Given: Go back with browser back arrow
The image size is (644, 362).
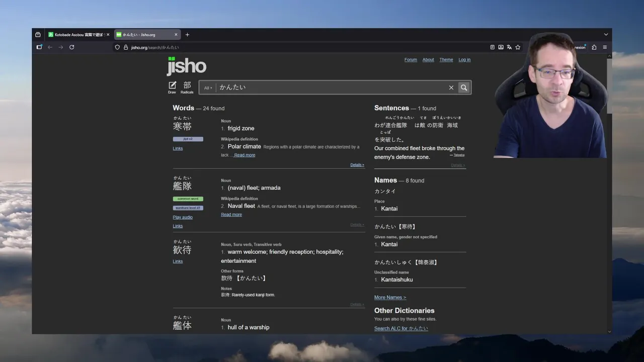Looking at the screenshot, I should point(50,47).
